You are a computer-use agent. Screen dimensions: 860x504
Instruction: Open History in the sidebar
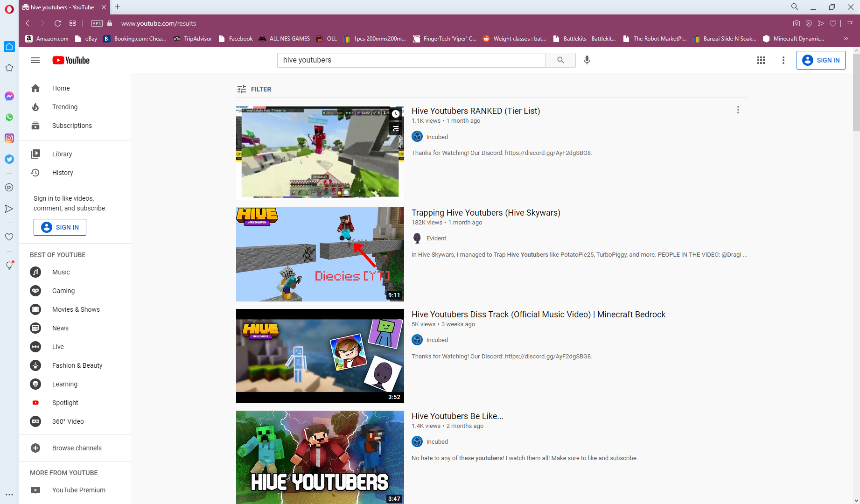[x=75, y=173]
